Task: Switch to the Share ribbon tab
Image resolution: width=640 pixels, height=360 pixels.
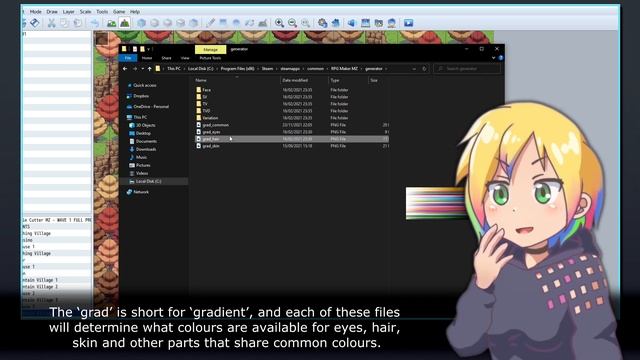Action: pyautogui.click(x=166, y=58)
